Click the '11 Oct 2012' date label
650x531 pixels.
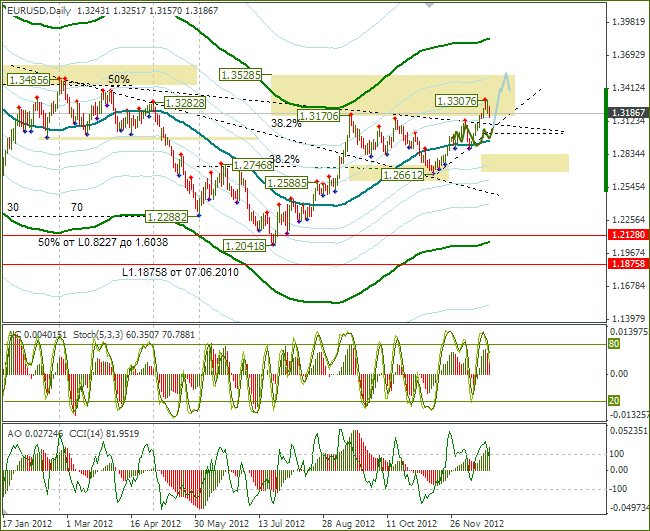(412, 524)
